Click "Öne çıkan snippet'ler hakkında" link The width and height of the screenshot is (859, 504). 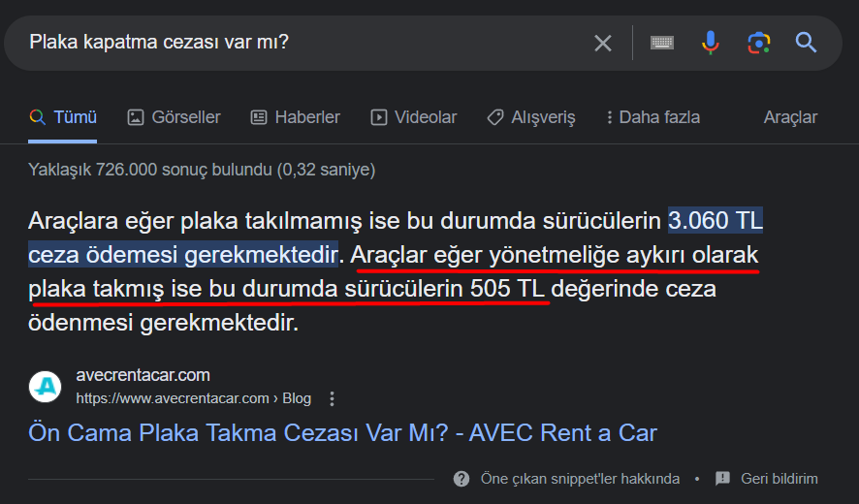click(x=580, y=479)
